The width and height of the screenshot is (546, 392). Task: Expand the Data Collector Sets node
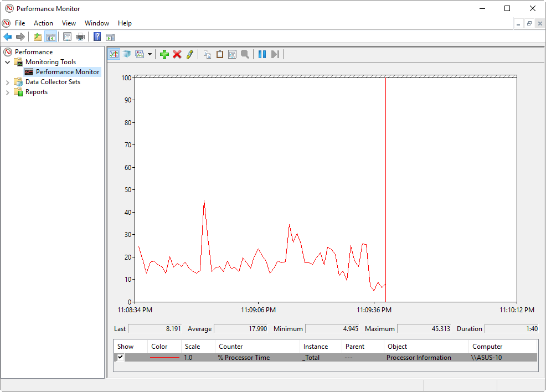pos(8,82)
